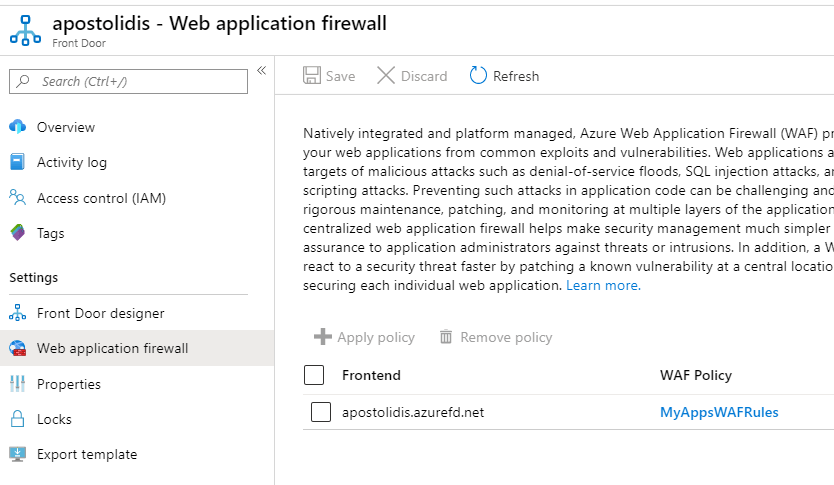Click the WAF Policy column header

coord(696,375)
